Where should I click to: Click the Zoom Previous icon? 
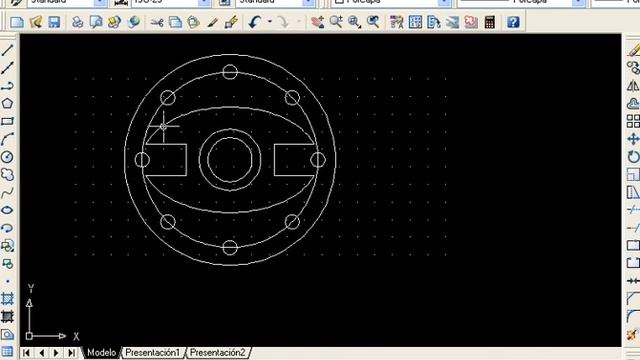pyautogui.click(x=373, y=22)
